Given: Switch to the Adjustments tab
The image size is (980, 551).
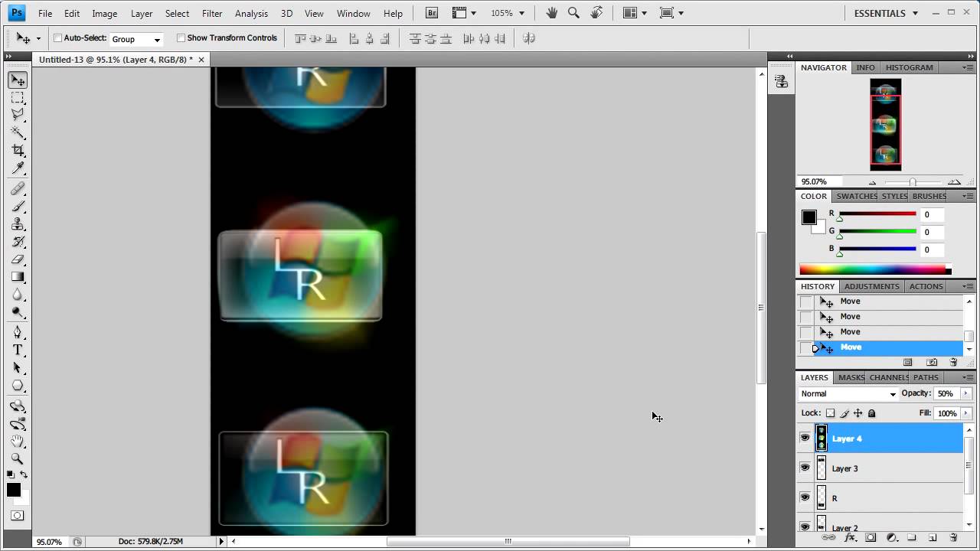Looking at the screenshot, I should click(871, 286).
